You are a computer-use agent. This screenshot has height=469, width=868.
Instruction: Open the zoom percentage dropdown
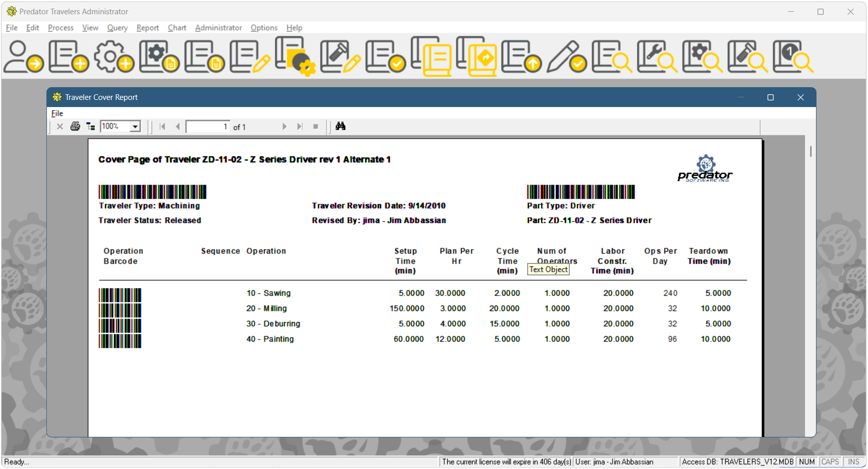tap(135, 126)
